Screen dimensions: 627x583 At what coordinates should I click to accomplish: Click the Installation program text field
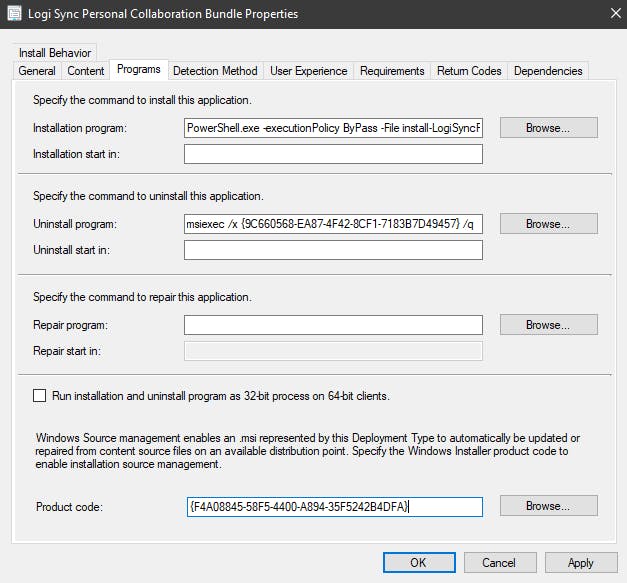coord(333,128)
